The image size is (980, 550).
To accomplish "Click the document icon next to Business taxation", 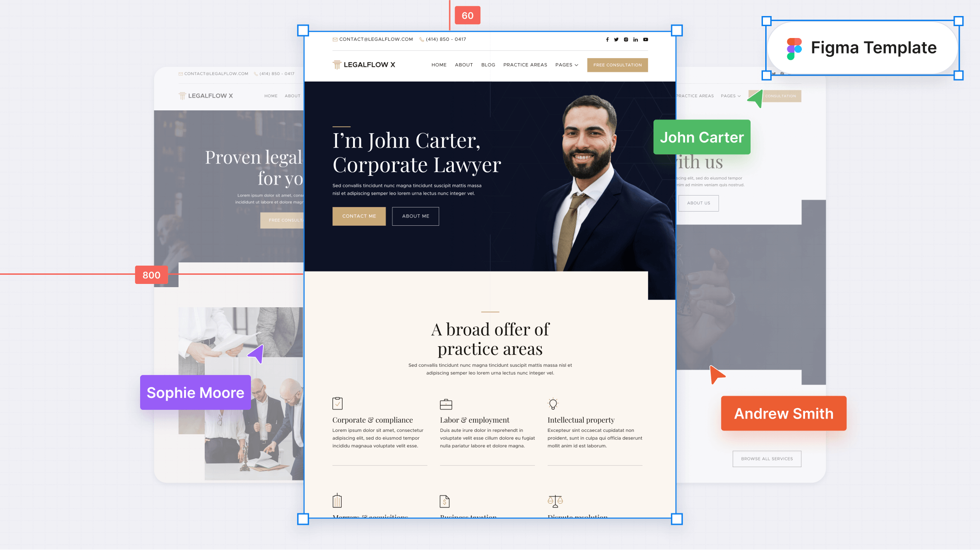I will [x=445, y=500].
